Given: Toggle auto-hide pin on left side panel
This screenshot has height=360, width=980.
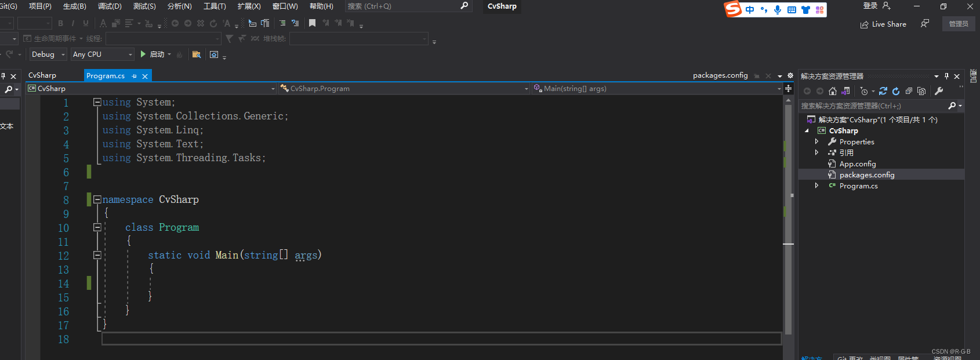Looking at the screenshot, I should (x=3, y=76).
